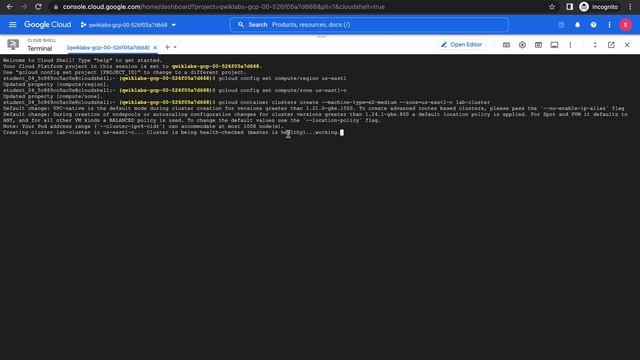This screenshot has height=360, width=640.
Task: Click 'gcloud config set compute/zone' command line
Action: [175, 91]
